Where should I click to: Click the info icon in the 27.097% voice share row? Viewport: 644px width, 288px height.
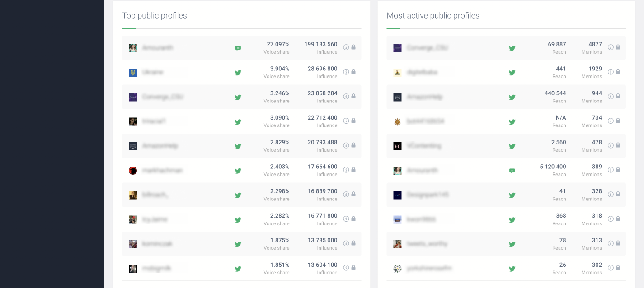[x=346, y=47]
